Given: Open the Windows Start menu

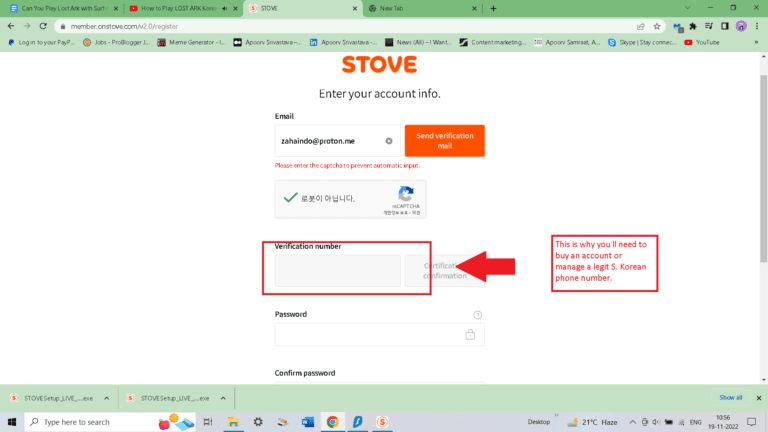Looking at the screenshot, I should tap(12, 422).
